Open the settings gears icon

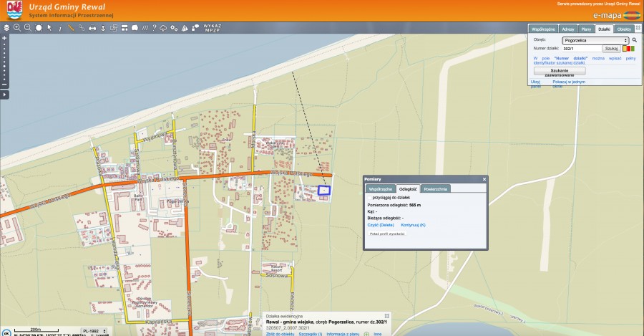click(x=175, y=28)
